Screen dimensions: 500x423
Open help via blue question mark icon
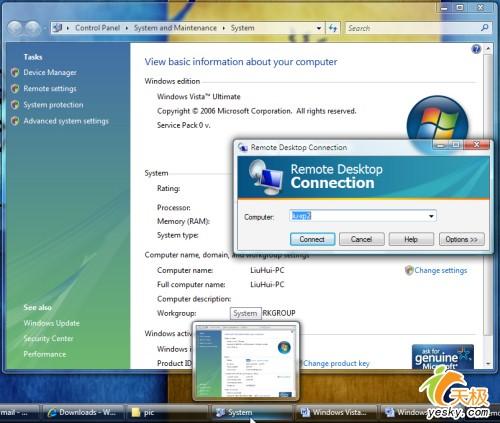[476, 49]
